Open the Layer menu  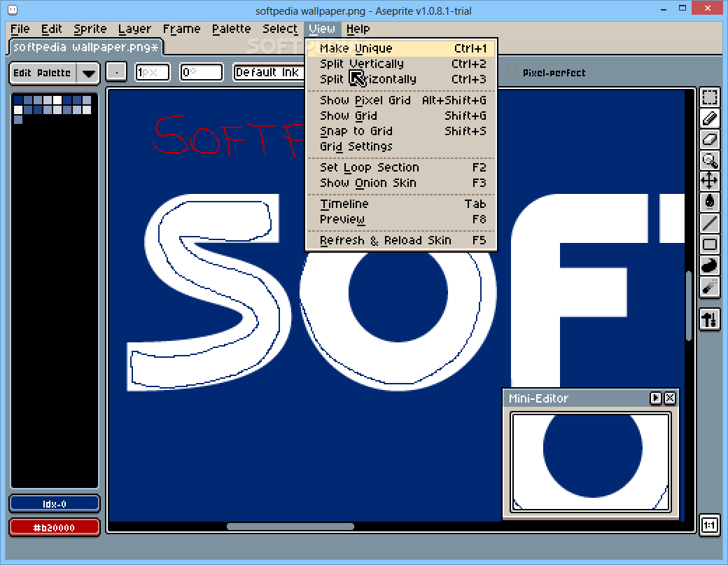134,29
